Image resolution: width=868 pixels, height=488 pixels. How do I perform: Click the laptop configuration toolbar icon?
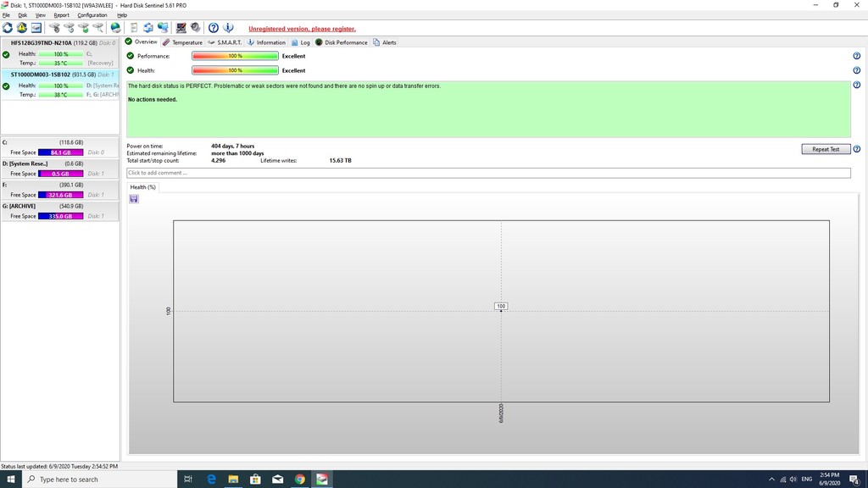pos(181,28)
